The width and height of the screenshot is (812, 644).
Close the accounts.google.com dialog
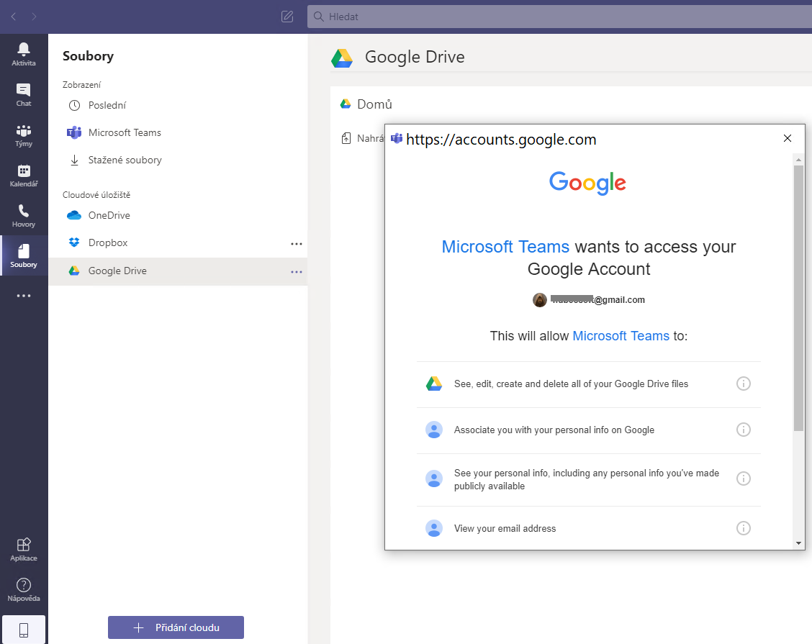point(787,138)
